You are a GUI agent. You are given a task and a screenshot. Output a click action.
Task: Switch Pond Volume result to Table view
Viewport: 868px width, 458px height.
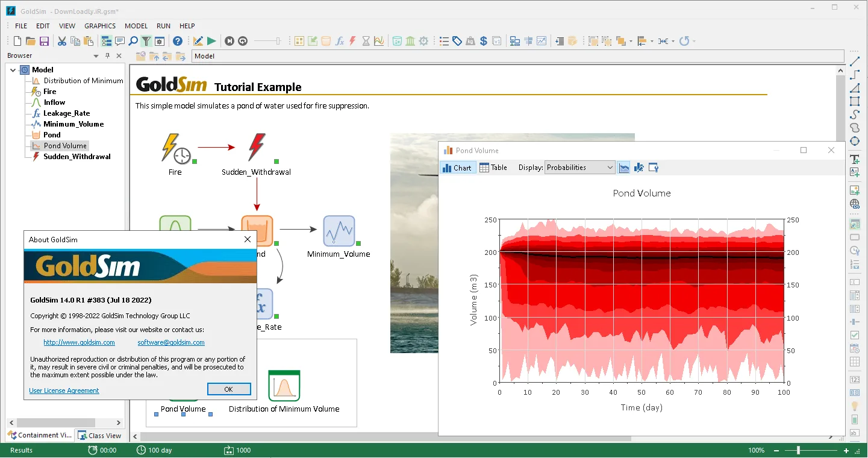(493, 168)
